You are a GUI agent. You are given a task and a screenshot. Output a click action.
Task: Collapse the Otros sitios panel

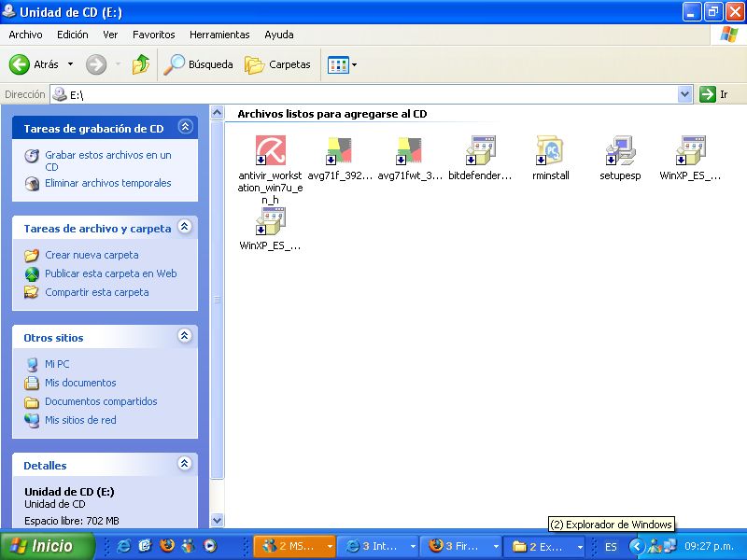185,336
